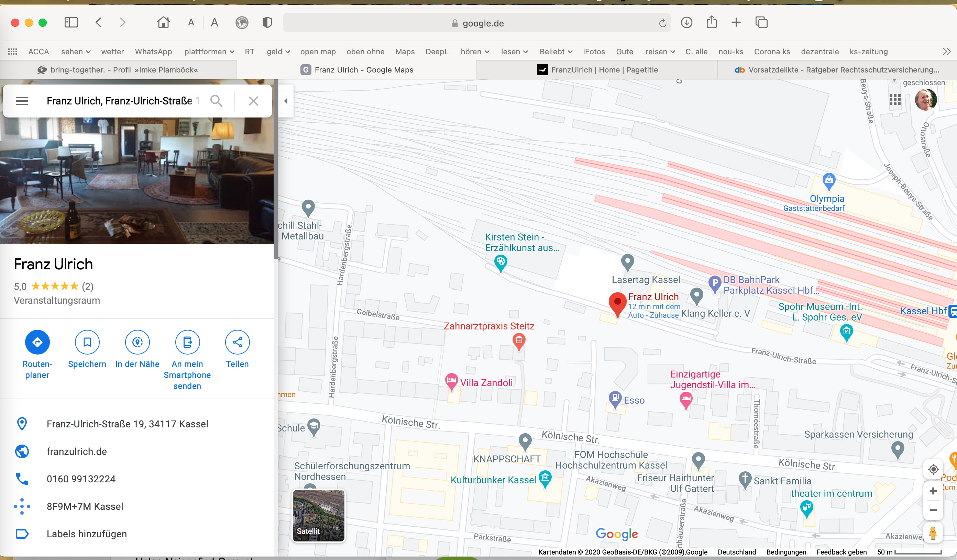Switch to bring-together Profil tab

pyautogui.click(x=118, y=70)
